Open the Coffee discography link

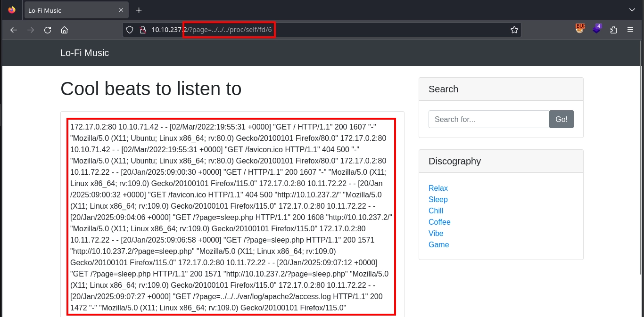click(439, 222)
